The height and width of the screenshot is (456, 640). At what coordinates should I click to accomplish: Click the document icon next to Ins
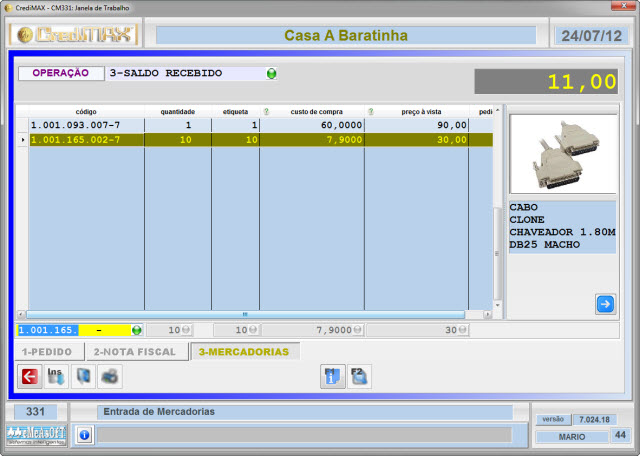point(83,376)
